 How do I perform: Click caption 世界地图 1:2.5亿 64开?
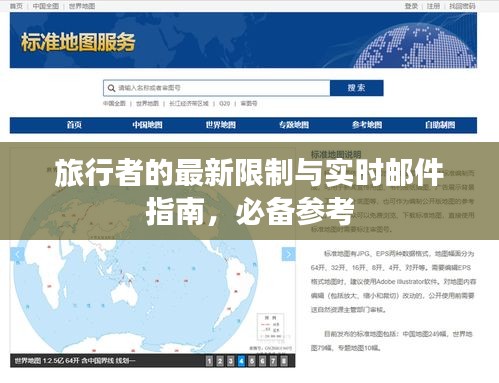tap(75, 361)
